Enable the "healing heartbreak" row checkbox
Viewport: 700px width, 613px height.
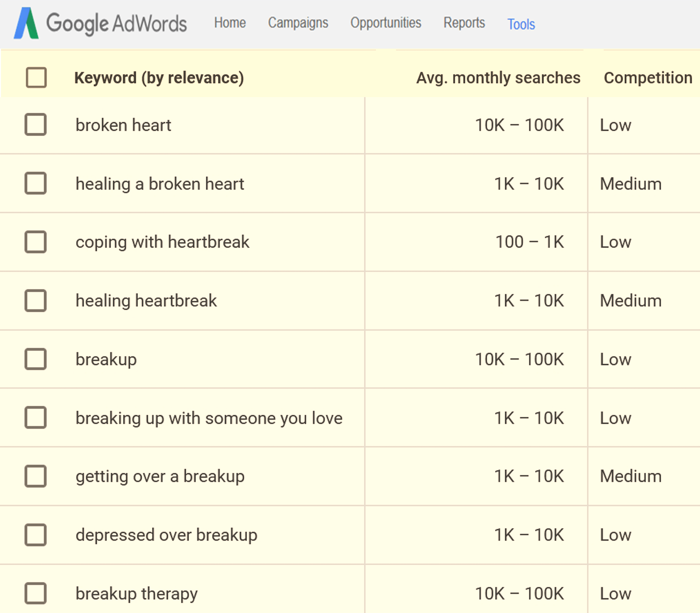point(36,301)
